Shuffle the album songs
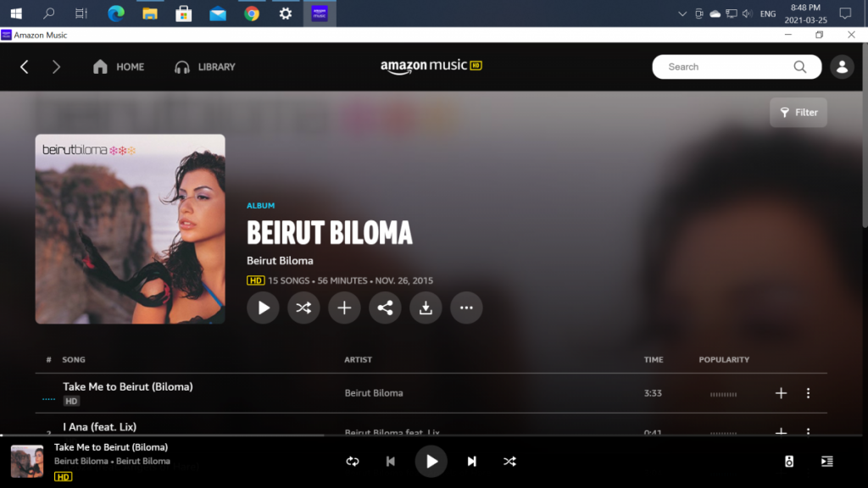 click(x=303, y=308)
